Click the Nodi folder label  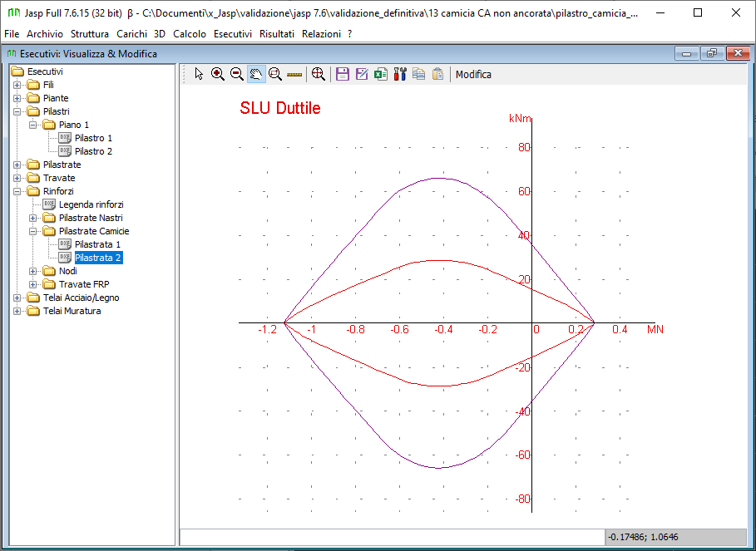point(68,271)
